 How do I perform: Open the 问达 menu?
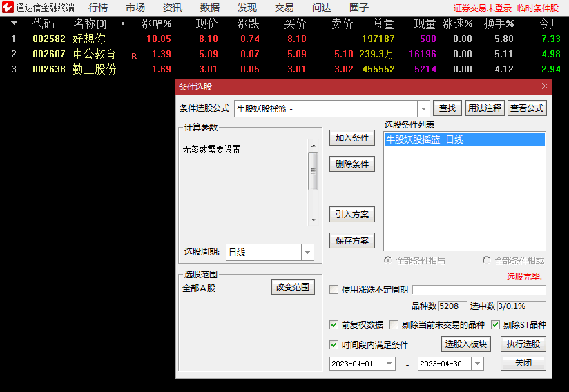pyautogui.click(x=322, y=8)
